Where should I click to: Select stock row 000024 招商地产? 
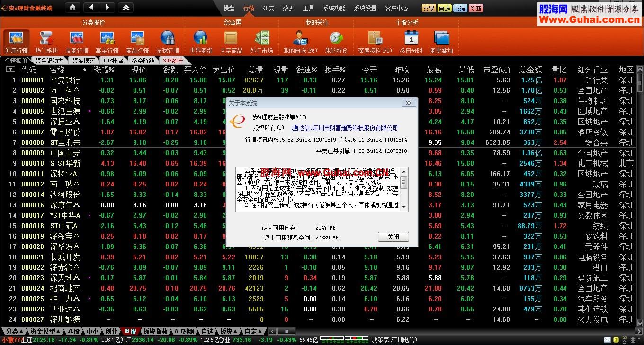coord(318,288)
